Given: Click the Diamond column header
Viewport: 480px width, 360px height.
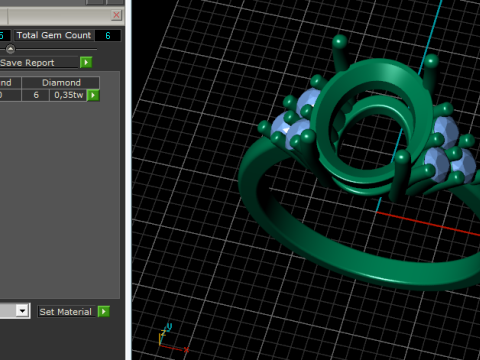Looking at the screenshot, I should (61, 82).
